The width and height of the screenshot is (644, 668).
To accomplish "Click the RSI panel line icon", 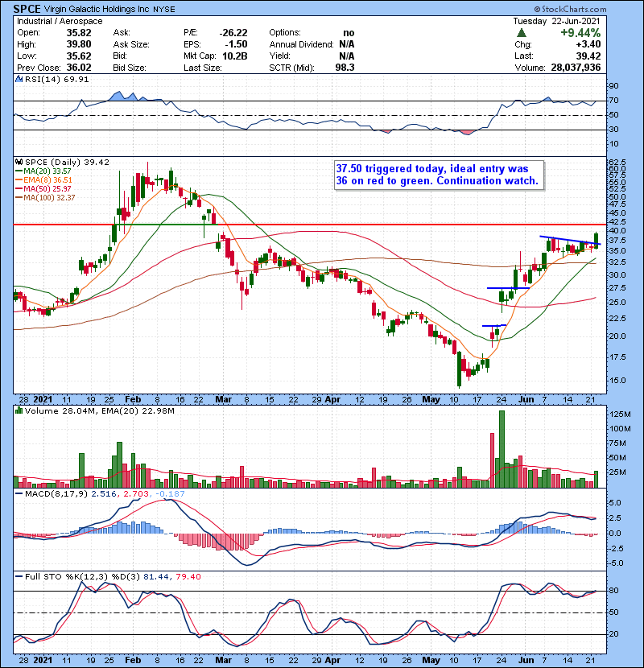I will 19,79.
